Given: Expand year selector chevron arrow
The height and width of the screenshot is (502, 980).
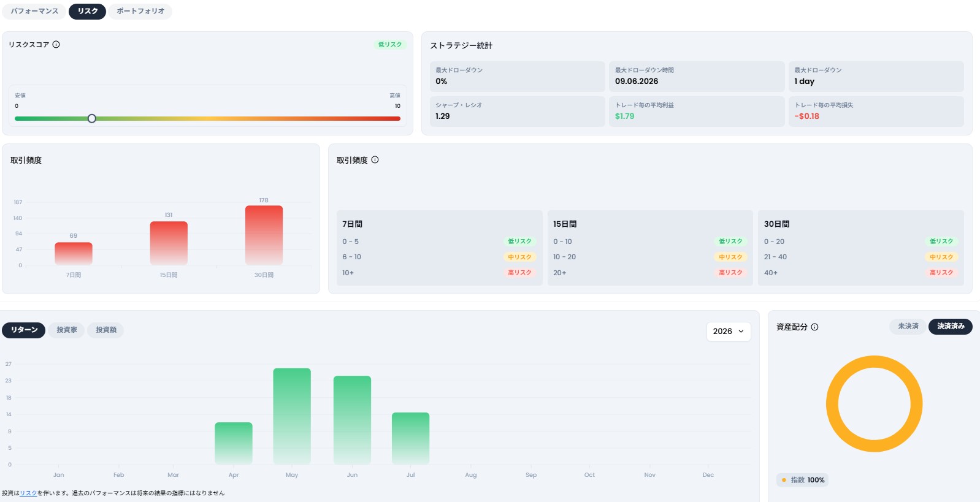Looking at the screenshot, I should (741, 331).
